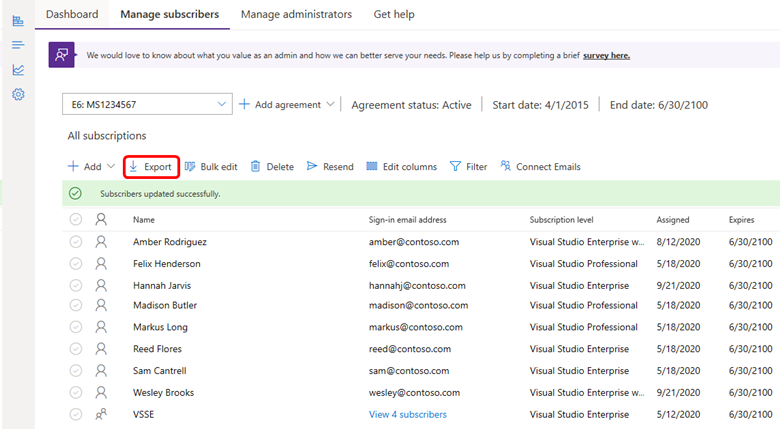This screenshot has height=429, width=780.
Task: Select Amber Rodriguez row checkbox
Action: [x=76, y=242]
